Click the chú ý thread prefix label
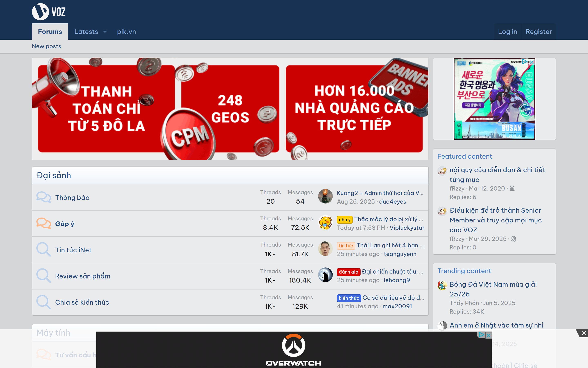The image size is (588, 368). 345,220
